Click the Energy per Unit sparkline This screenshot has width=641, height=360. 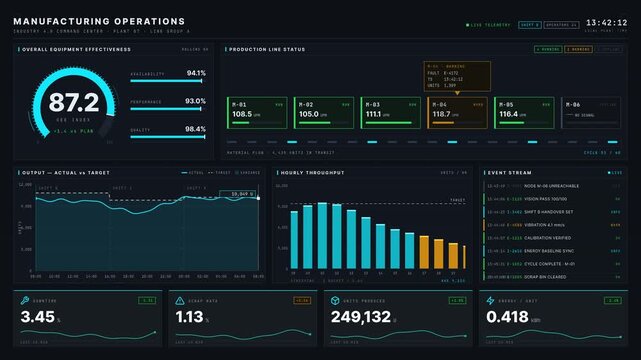pyautogui.click(x=554, y=335)
